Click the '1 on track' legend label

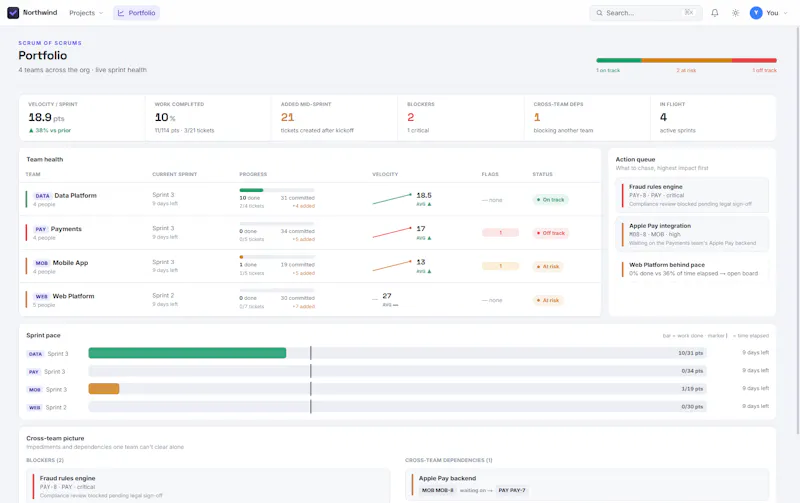tap(608, 70)
